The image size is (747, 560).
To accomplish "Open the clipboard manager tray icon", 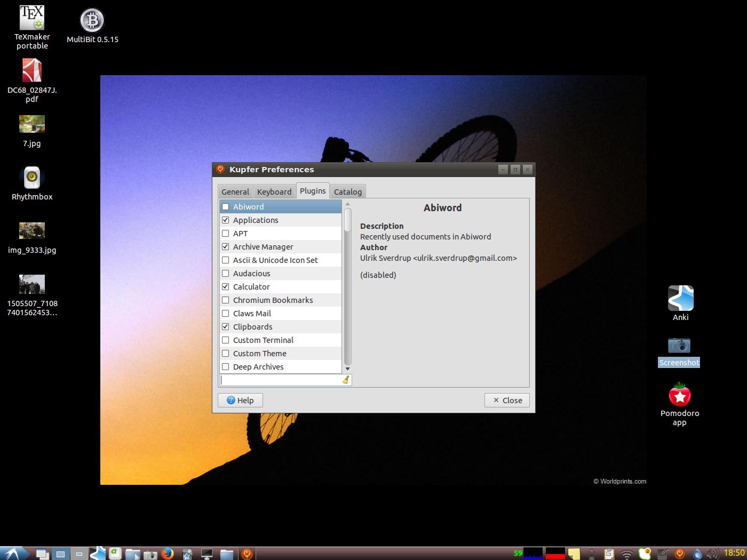I will coord(609,554).
